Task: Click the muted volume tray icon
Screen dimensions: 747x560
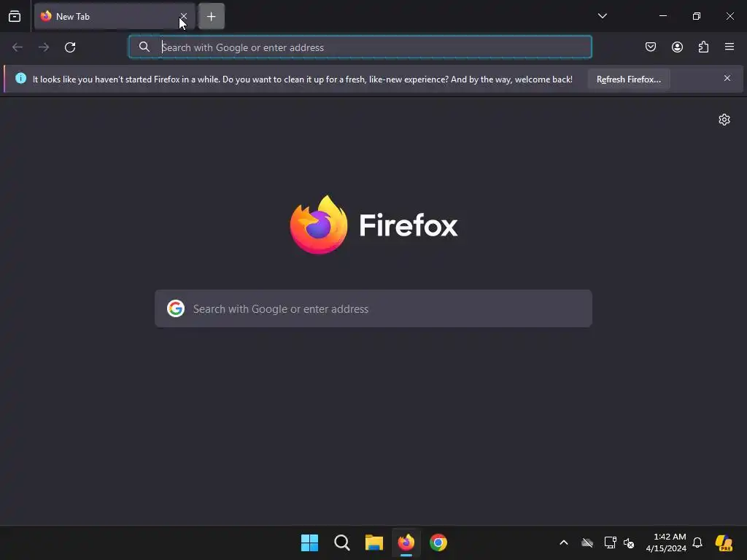Action: click(x=629, y=542)
